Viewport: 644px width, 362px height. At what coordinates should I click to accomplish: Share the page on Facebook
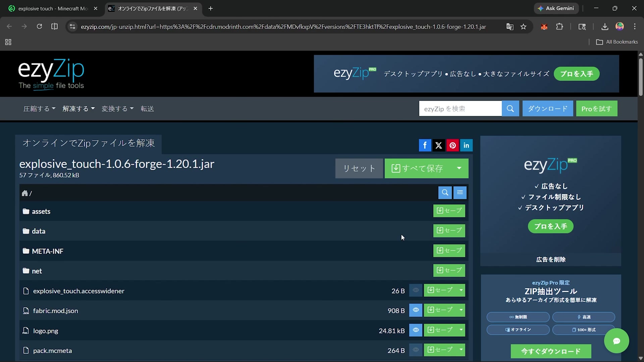425,145
